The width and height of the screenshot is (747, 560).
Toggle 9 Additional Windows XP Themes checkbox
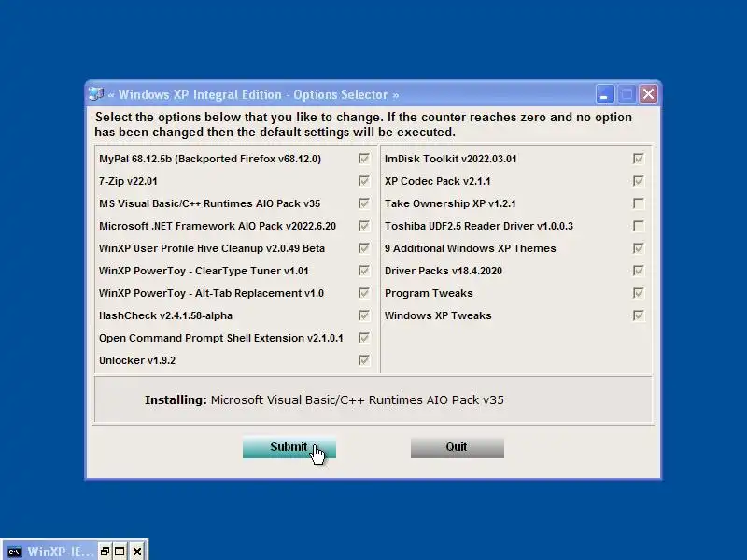click(x=639, y=248)
